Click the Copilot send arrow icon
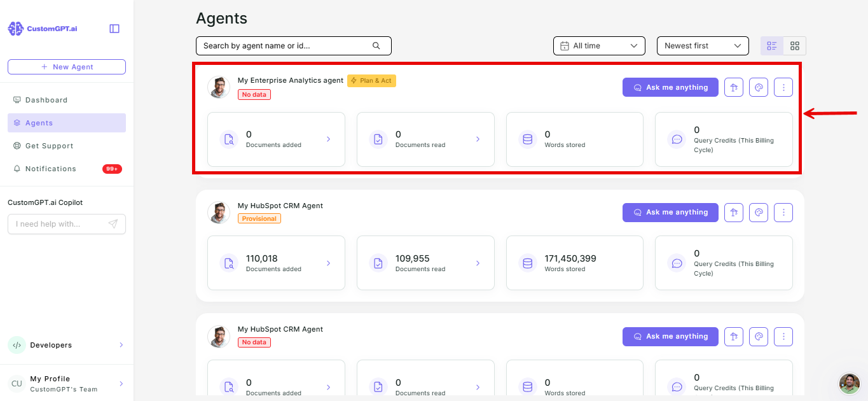 pyautogui.click(x=113, y=224)
